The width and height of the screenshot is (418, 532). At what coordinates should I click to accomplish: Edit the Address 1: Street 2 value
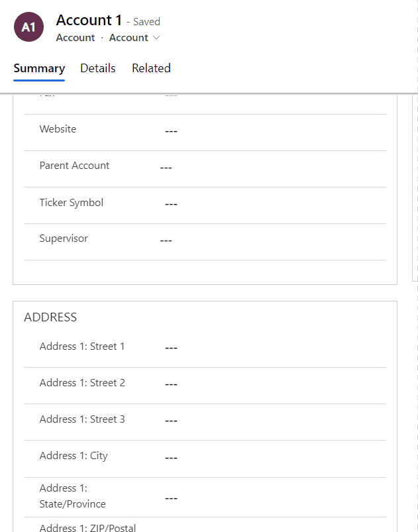point(171,384)
